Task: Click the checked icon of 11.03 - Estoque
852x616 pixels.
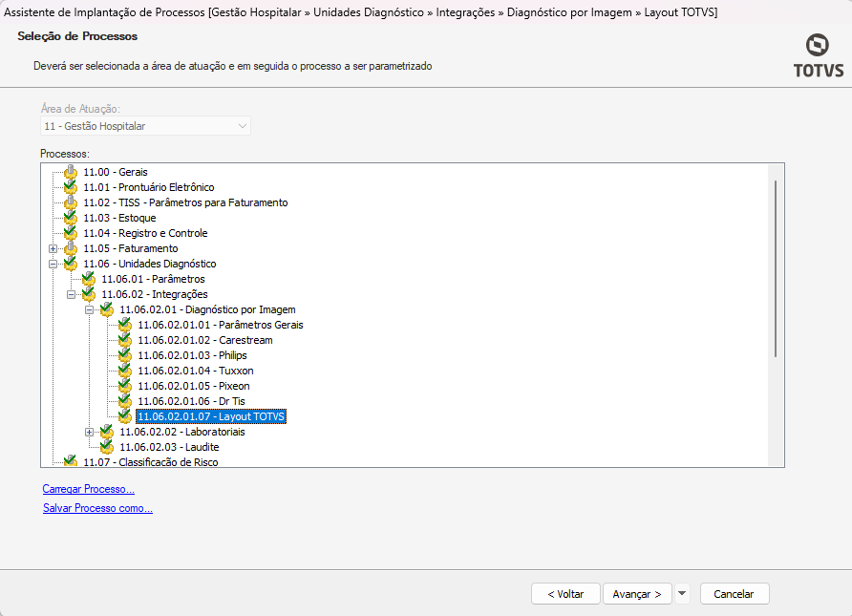Action: tap(71, 218)
